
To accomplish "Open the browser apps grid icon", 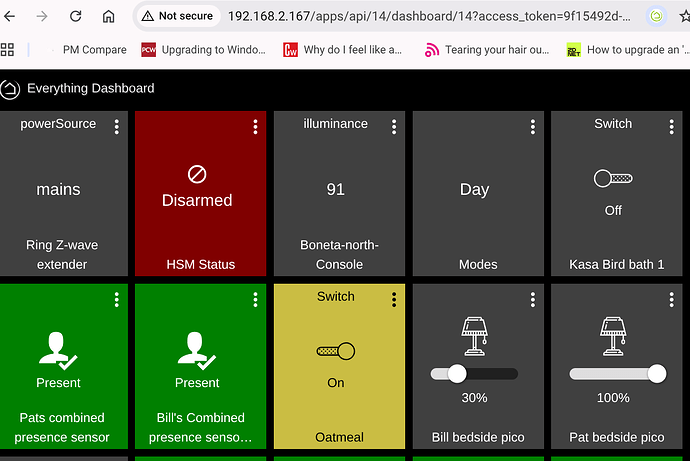I will click(8, 49).
